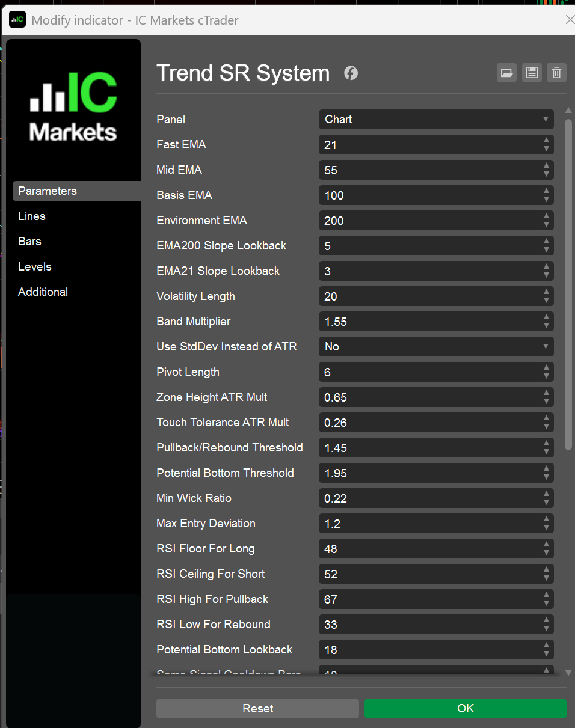
Task: Select the Additional tab in sidebar
Action: [x=43, y=292]
